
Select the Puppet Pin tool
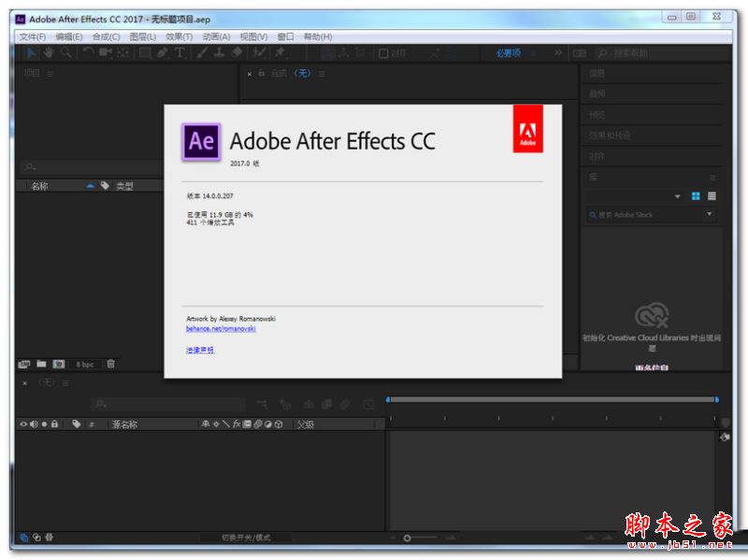[280, 53]
